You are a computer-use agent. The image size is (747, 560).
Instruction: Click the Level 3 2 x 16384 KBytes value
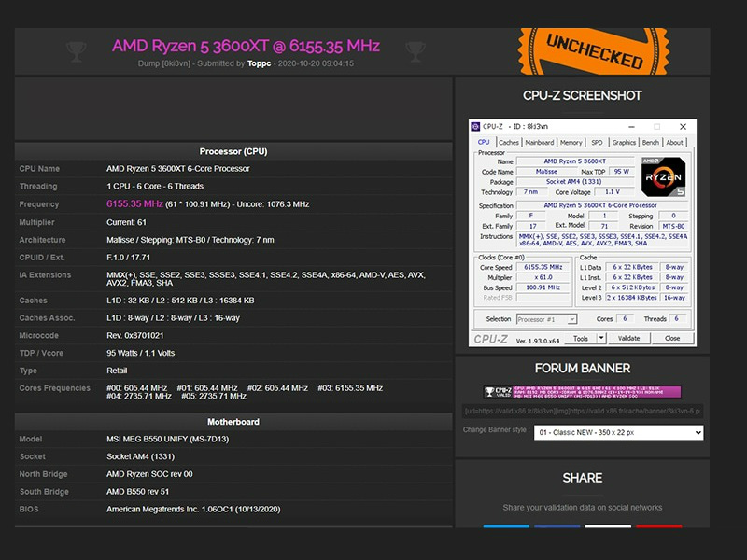point(632,298)
